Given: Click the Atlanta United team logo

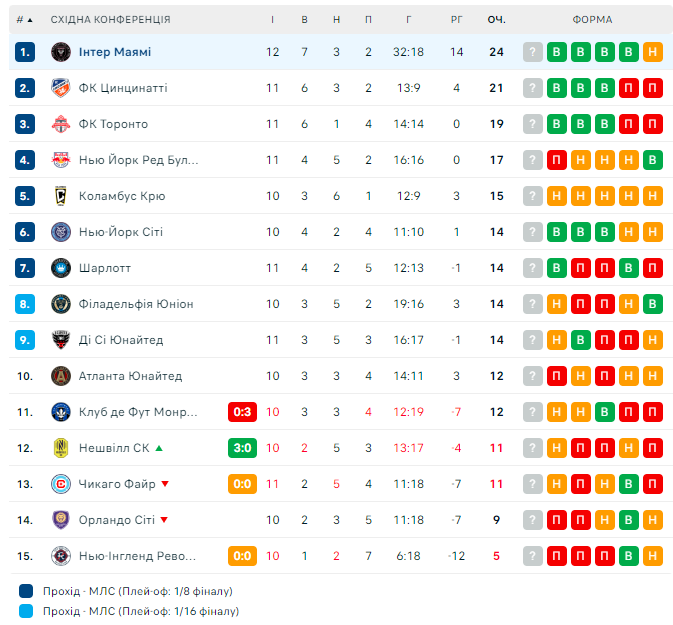Looking at the screenshot, I should (x=60, y=376).
